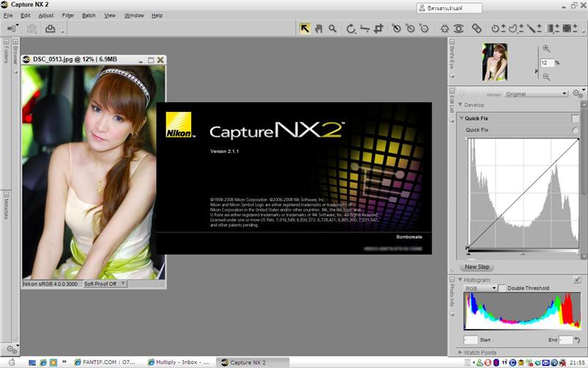Select the Auto Retouch Brush tool

476,29
